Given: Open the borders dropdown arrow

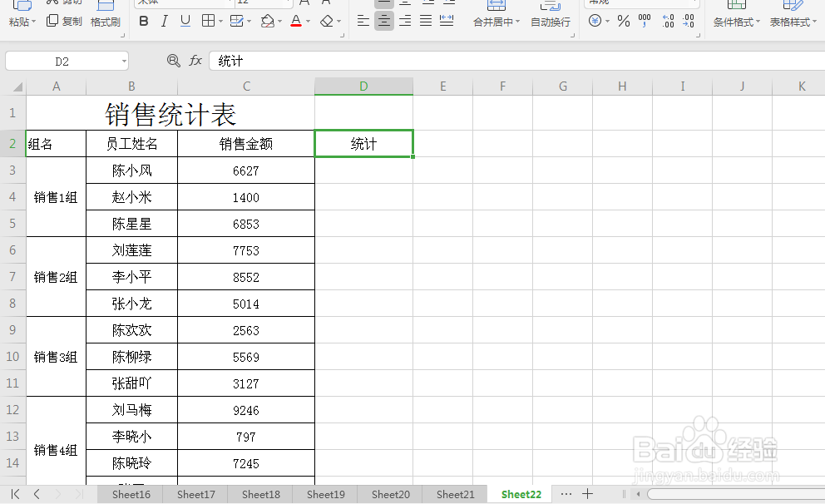Looking at the screenshot, I should tap(223, 21).
